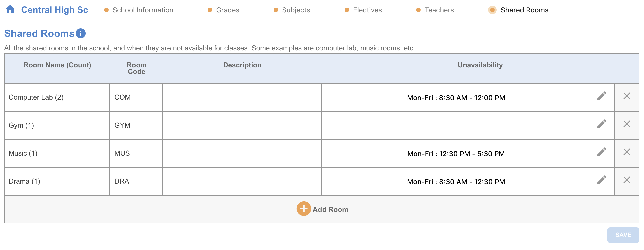Remove the Music room row
This screenshot has width=644, height=250.
click(x=627, y=152)
